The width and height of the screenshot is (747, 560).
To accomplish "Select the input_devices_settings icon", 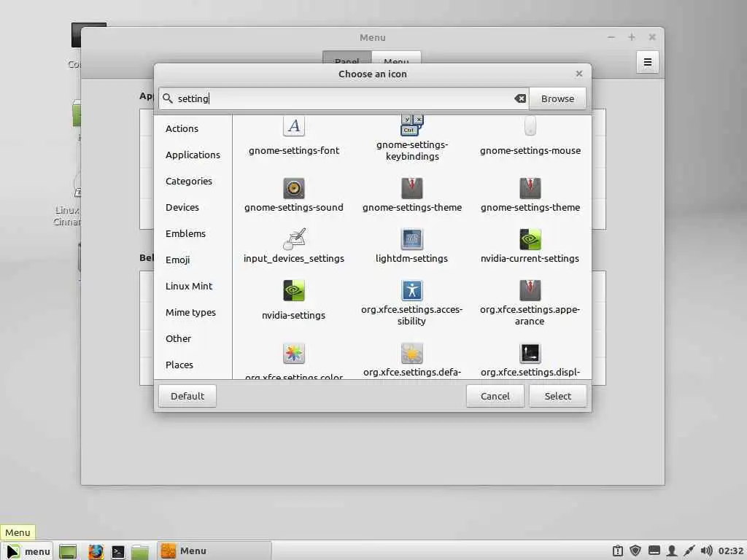I will click(294, 239).
